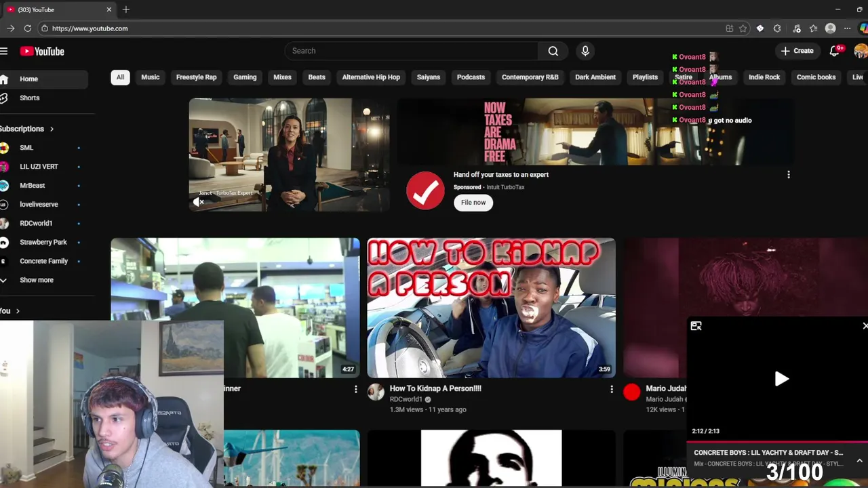Open the notifications bell

click(x=835, y=51)
